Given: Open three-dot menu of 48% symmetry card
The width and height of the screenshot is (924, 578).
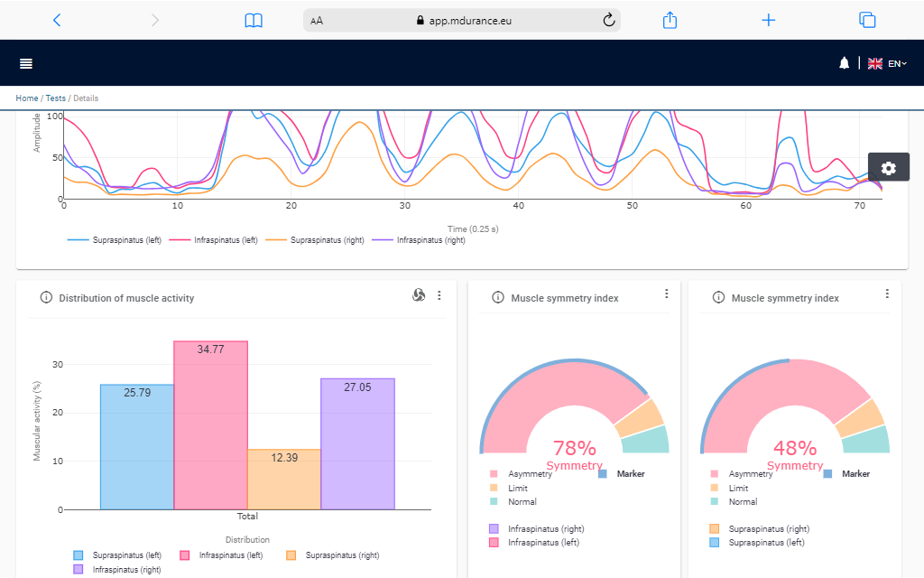Looking at the screenshot, I should click(x=887, y=294).
